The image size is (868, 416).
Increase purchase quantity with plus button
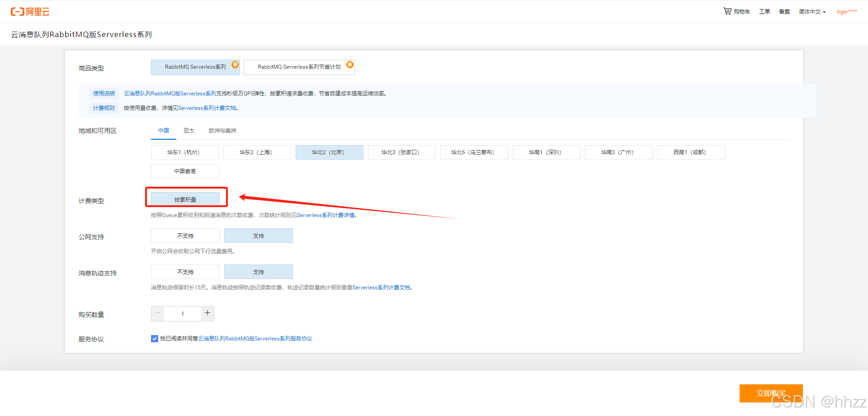click(208, 313)
